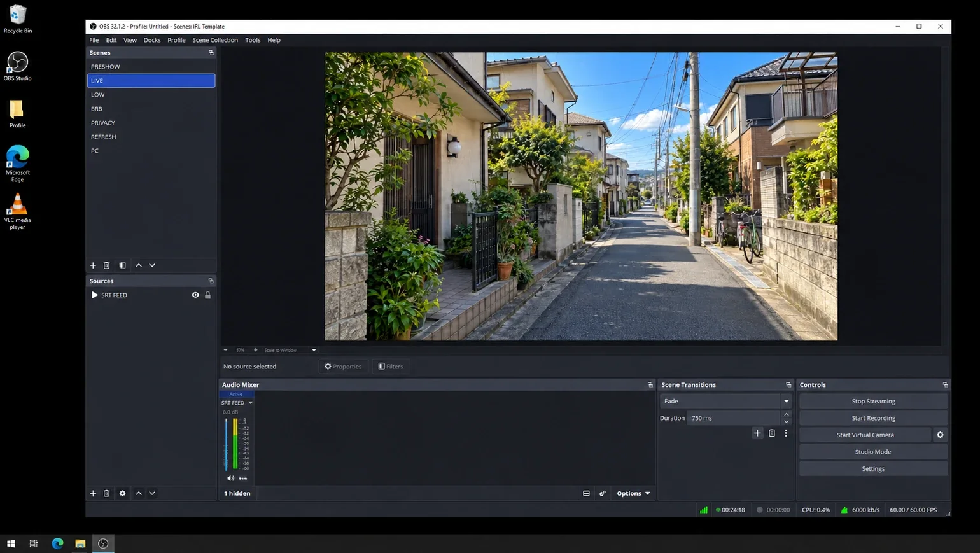Zoom out preview with the minus icon

225,350
